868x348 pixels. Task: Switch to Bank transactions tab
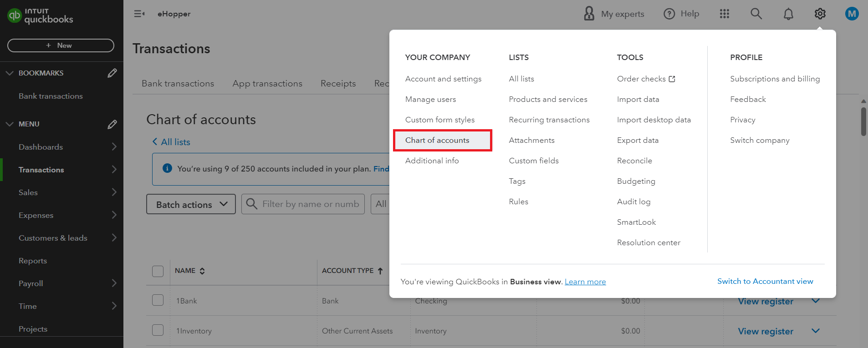coord(178,83)
